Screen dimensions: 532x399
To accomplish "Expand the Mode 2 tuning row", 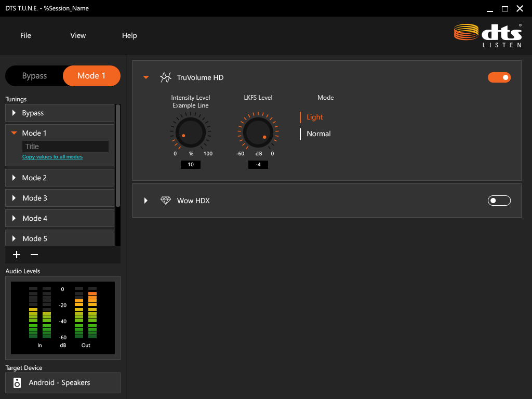I will click(14, 178).
